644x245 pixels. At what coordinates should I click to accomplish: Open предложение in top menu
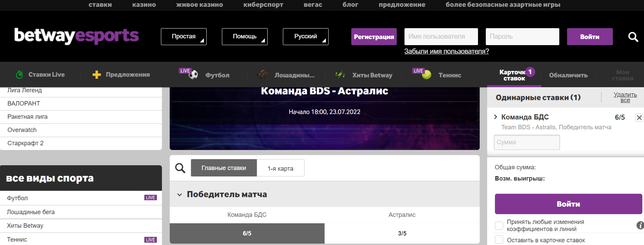click(x=402, y=5)
